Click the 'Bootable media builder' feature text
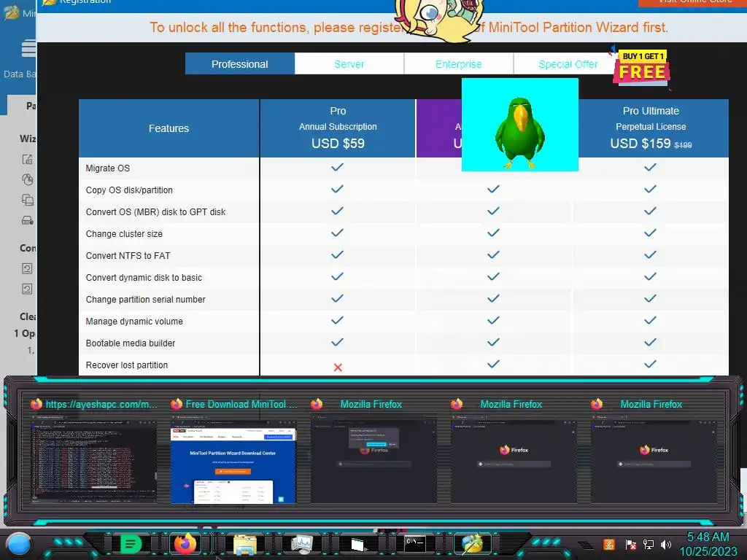The height and width of the screenshot is (560, 747). tap(130, 343)
